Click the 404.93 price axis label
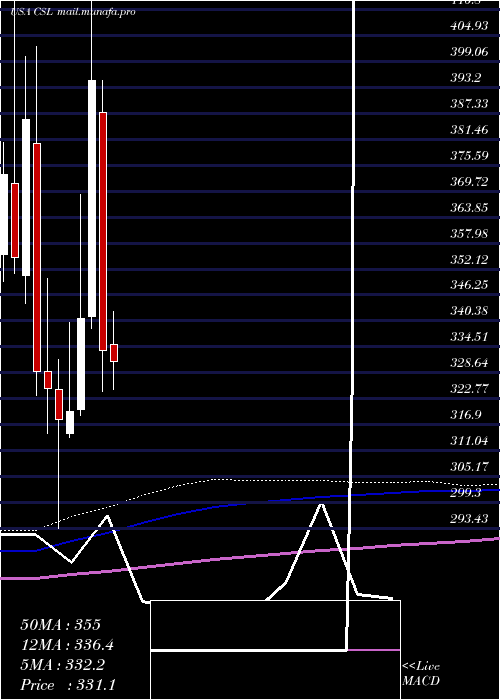The width and height of the screenshot is (500, 700). pos(469,26)
